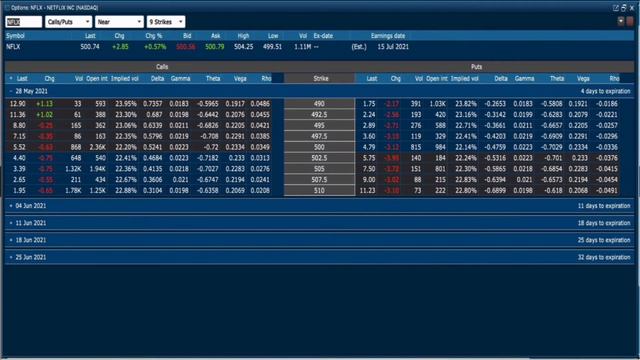
Task: Select the 490 strike cell
Action: coord(319,104)
